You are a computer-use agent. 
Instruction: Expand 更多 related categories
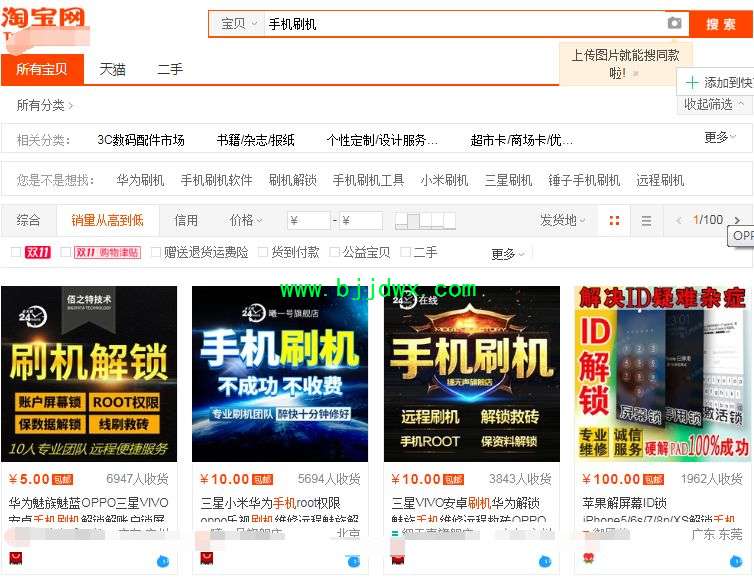719,138
